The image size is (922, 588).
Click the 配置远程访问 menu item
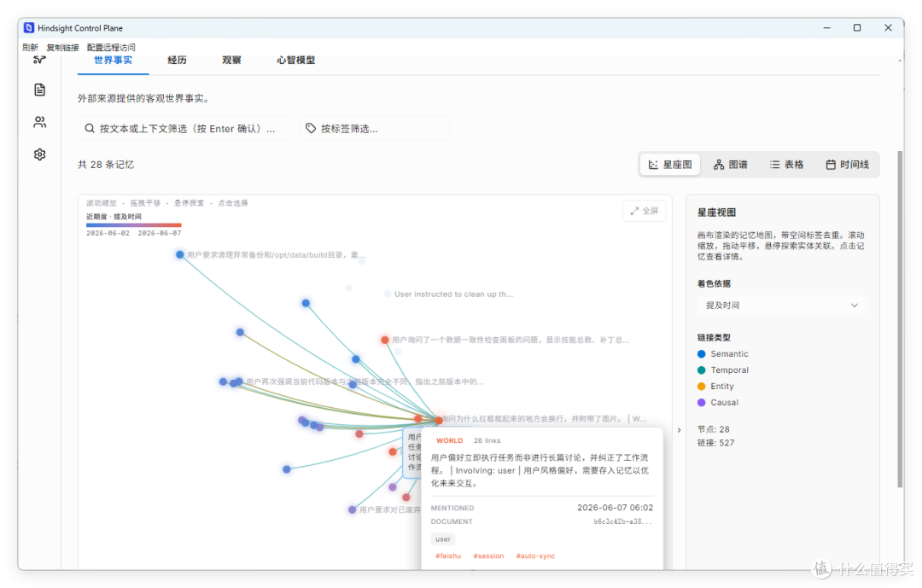coord(111,47)
